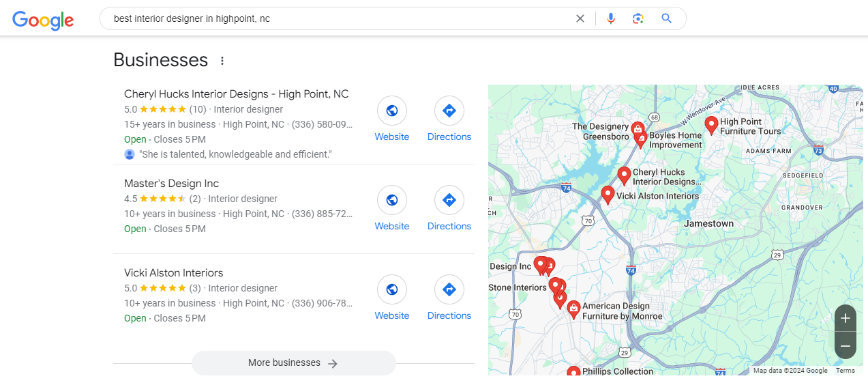Click the Phillips Collection map pin
Image resolution: width=868 pixels, height=385 pixels.
coord(573,371)
